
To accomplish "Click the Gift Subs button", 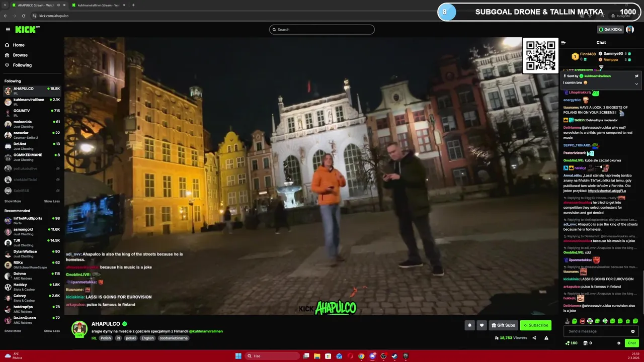I will click(503, 325).
